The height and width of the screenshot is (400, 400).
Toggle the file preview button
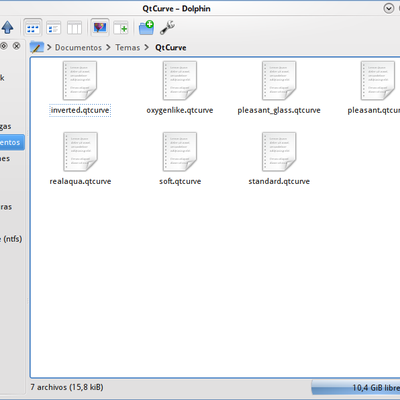100,27
